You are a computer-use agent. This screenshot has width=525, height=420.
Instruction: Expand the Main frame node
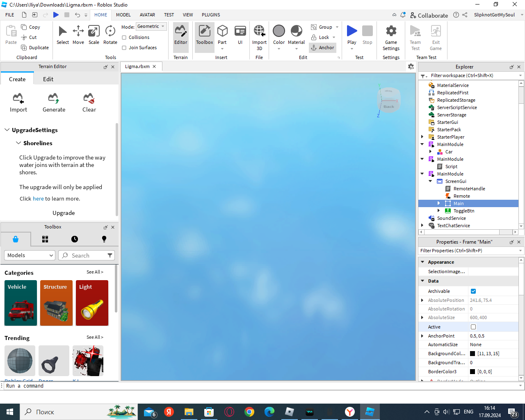438,203
